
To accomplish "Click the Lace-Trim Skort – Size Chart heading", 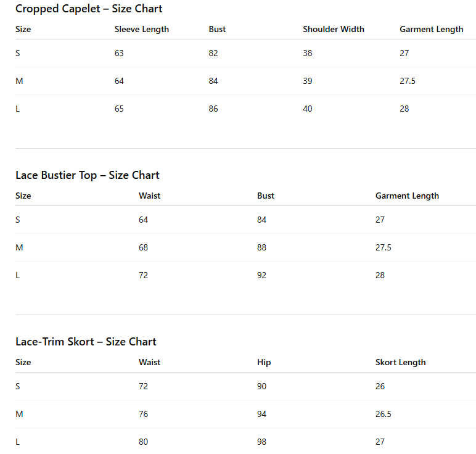I will [86, 342].
